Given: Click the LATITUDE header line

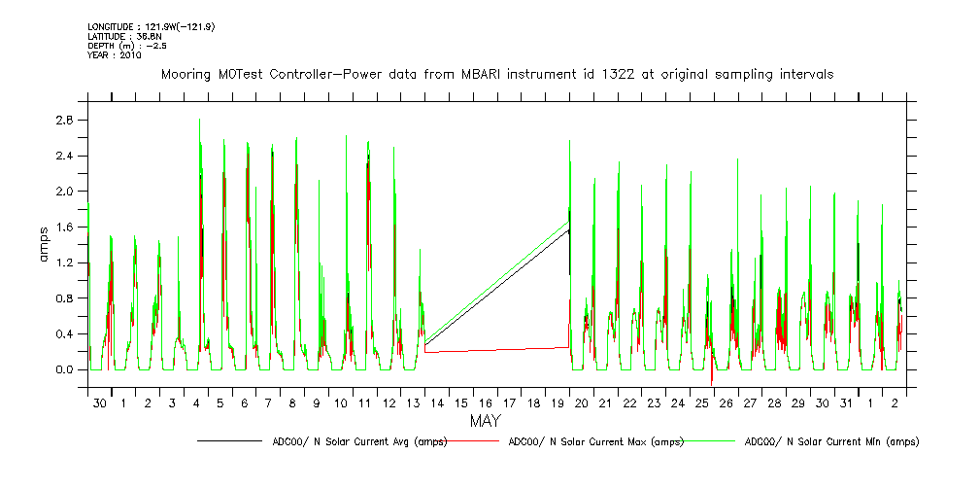Looking at the screenshot, I should pyautogui.click(x=124, y=36).
